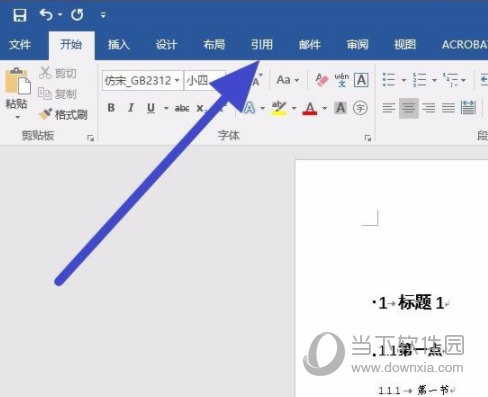The width and height of the screenshot is (488, 397).
Task: Click the multilevel list icon
Action: (x=450, y=80)
